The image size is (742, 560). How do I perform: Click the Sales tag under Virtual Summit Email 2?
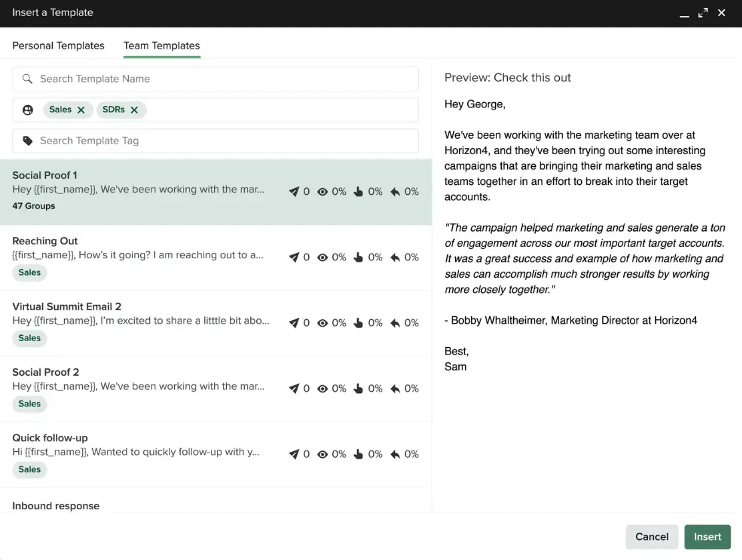29,338
